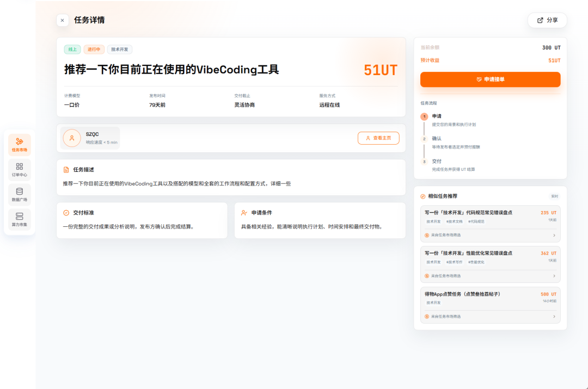The height and width of the screenshot is (389, 588).
Task: Click the 申请条件 person icon
Action: [x=244, y=213]
